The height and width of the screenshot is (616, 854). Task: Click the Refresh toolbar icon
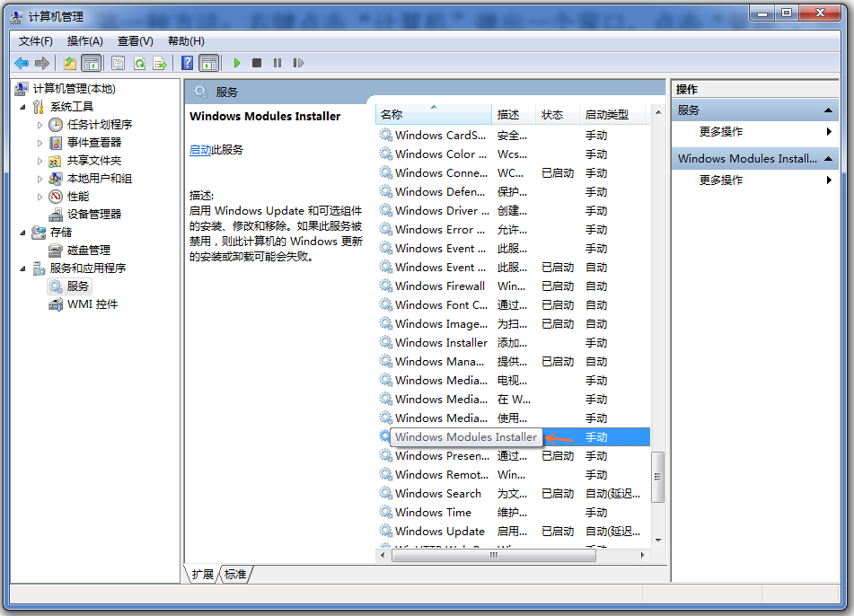pos(139,63)
